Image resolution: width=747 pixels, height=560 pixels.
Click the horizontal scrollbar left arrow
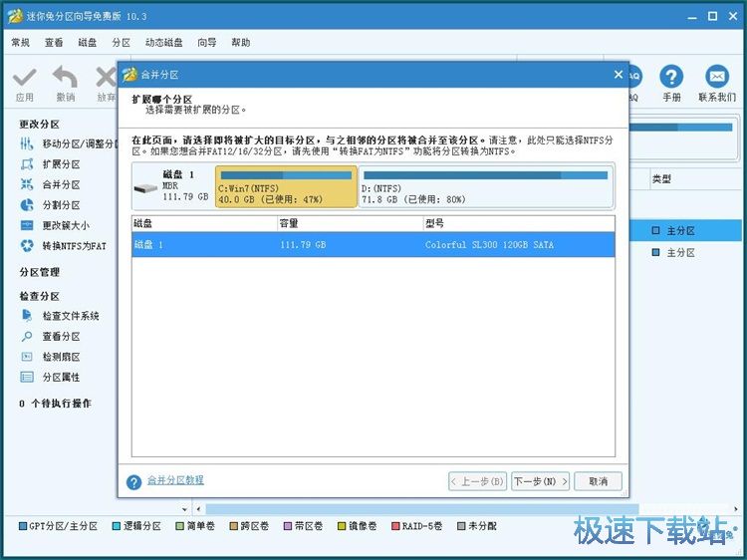pyautogui.click(x=198, y=509)
